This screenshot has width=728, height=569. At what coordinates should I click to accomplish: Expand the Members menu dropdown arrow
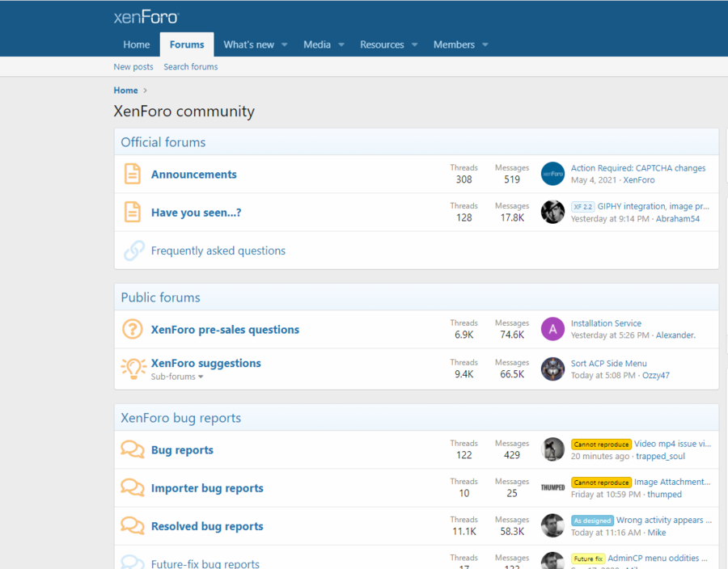(x=485, y=45)
